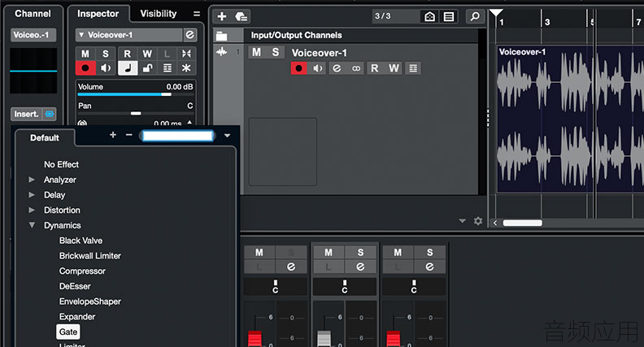Viewport: 644px width, 347px height.
Task: Collapse all plugin categories with minus
Action: click(129, 135)
